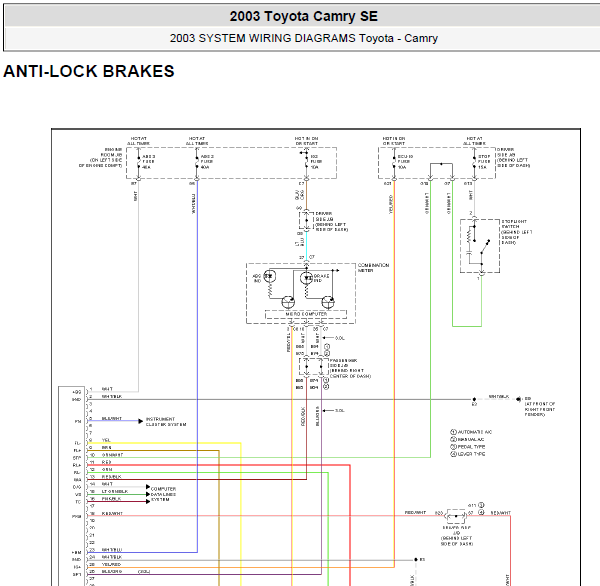Click the 'ANTI-LOCK BRAKES' heading
The width and height of the screenshot is (600, 586).
[x=89, y=71]
